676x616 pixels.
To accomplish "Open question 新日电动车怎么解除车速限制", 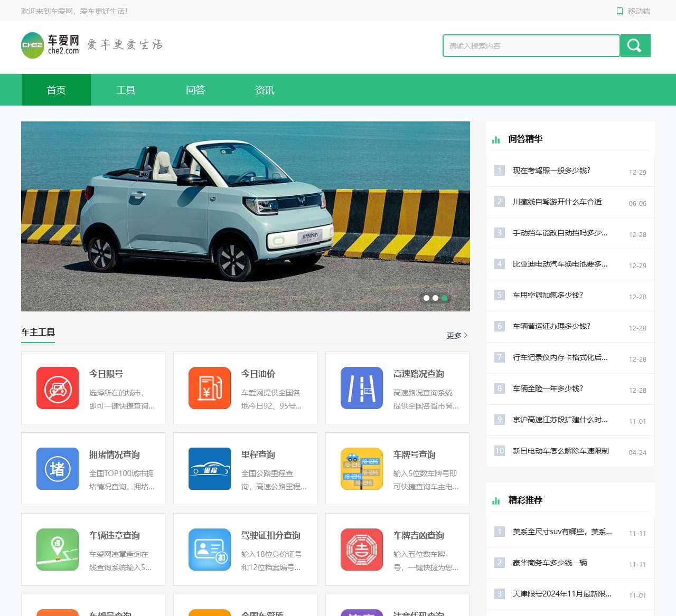I will tap(561, 451).
